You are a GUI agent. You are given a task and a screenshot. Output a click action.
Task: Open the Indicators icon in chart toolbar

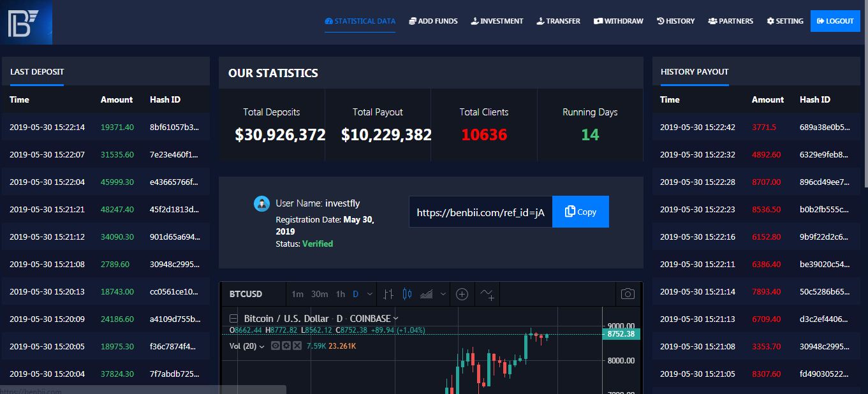[487, 294]
